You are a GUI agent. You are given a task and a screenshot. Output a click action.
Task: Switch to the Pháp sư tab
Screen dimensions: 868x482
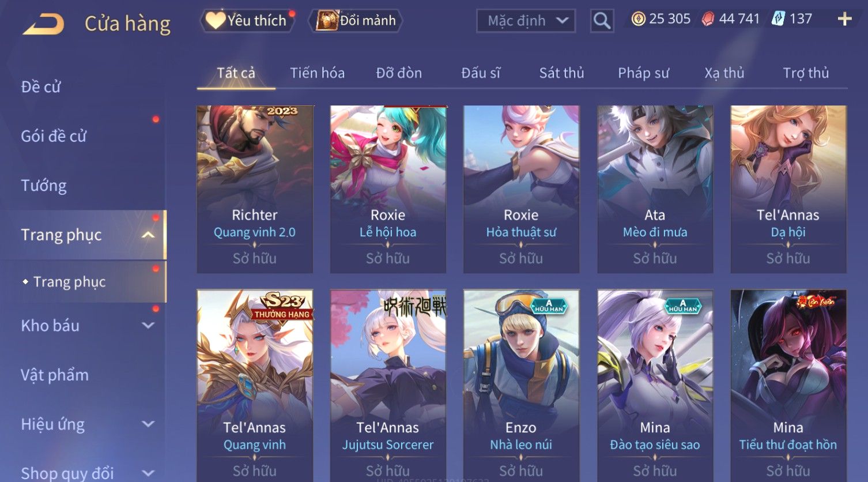pos(643,73)
